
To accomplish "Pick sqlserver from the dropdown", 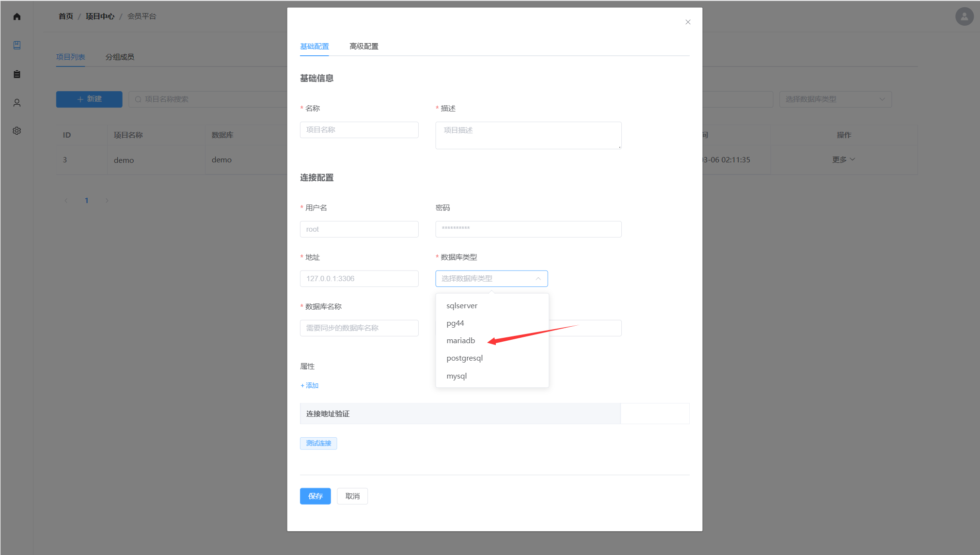I will [x=461, y=306].
